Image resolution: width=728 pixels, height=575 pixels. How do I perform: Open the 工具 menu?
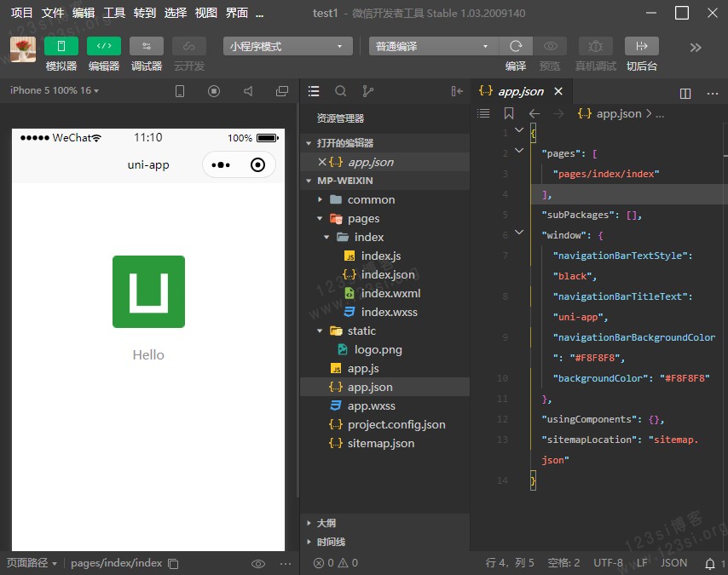(x=114, y=13)
